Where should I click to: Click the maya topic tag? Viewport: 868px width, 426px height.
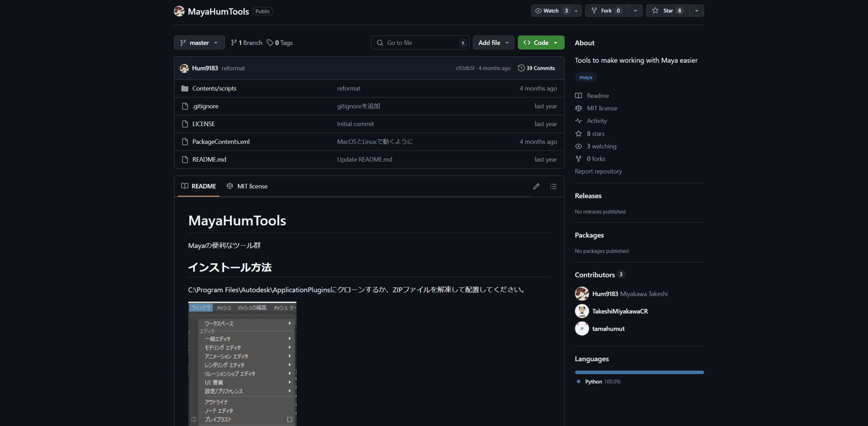pos(586,77)
